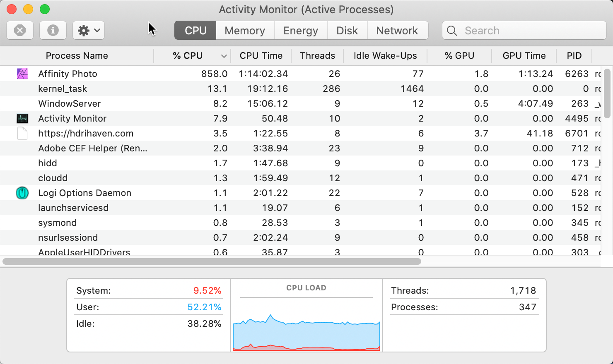The width and height of the screenshot is (613, 364).
Task: Click the Quit Process stop icon
Action: coord(20,30)
